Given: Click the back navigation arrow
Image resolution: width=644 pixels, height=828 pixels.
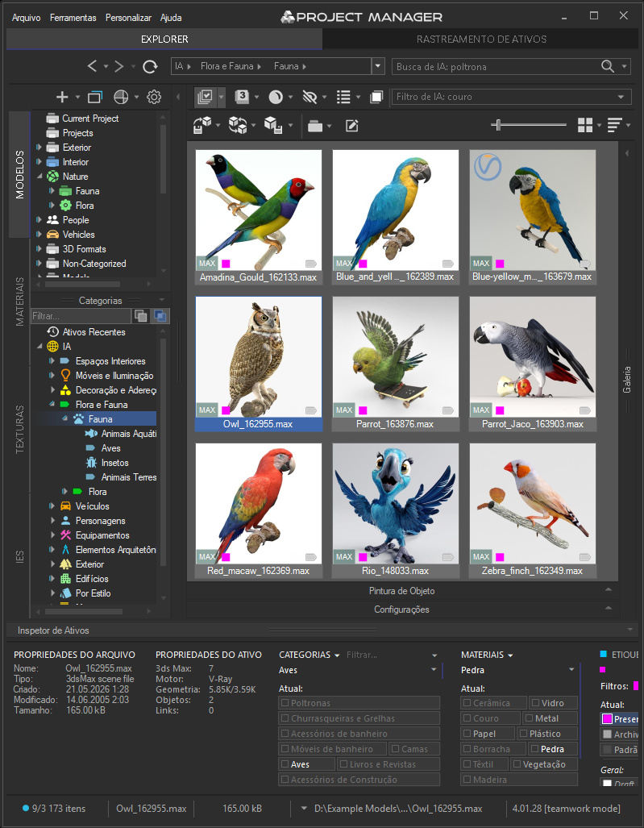Looking at the screenshot, I should (92, 66).
